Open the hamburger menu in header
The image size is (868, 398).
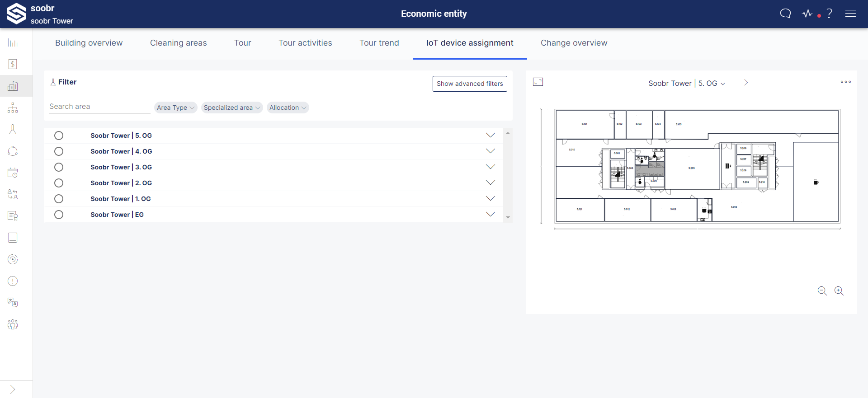point(850,14)
